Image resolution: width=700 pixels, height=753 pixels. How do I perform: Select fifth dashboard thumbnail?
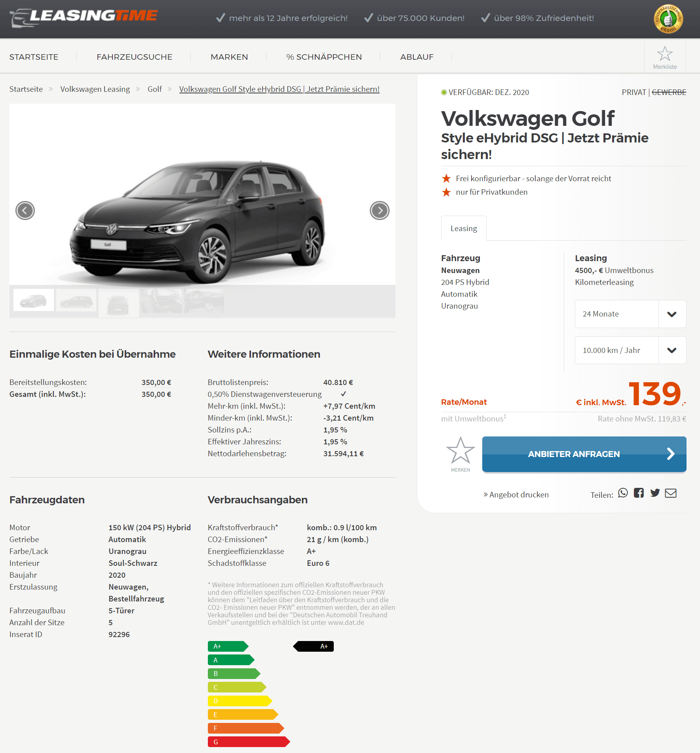204,301
